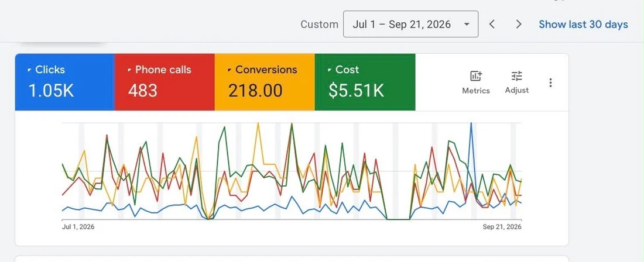644x262 pixels.
Task: Click the Sep 21, 2026 axis label
Action: (502, 227)
